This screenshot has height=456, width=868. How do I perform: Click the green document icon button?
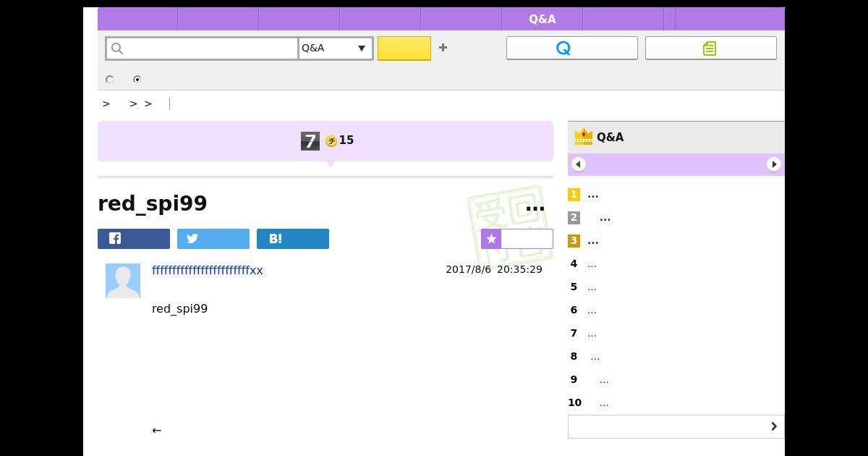coord(711,48)
